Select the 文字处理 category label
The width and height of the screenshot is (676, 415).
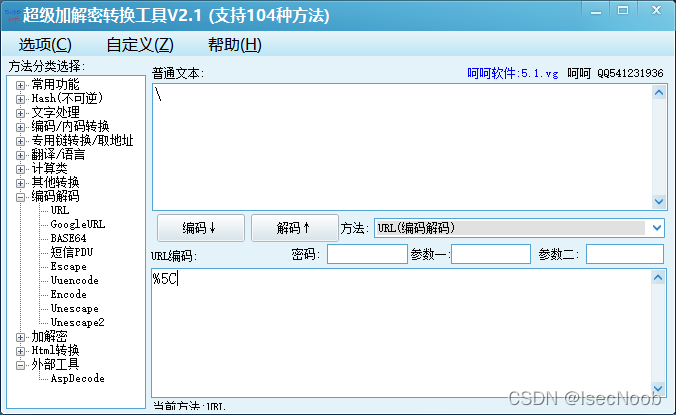point(55,112)
